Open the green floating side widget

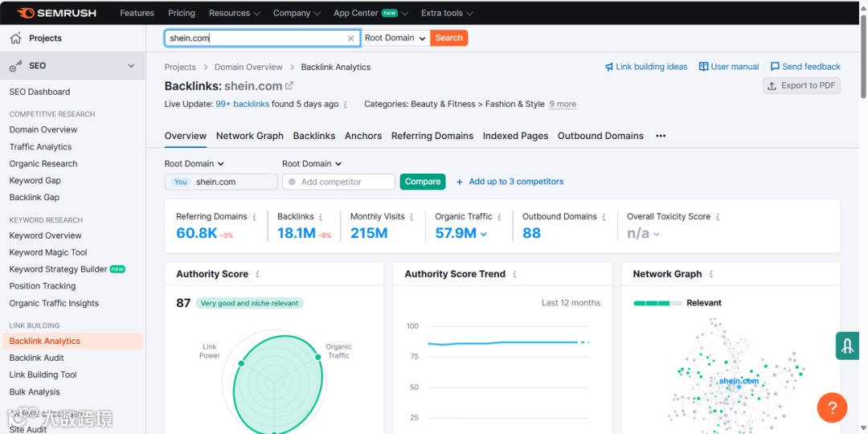coord(847,346)
